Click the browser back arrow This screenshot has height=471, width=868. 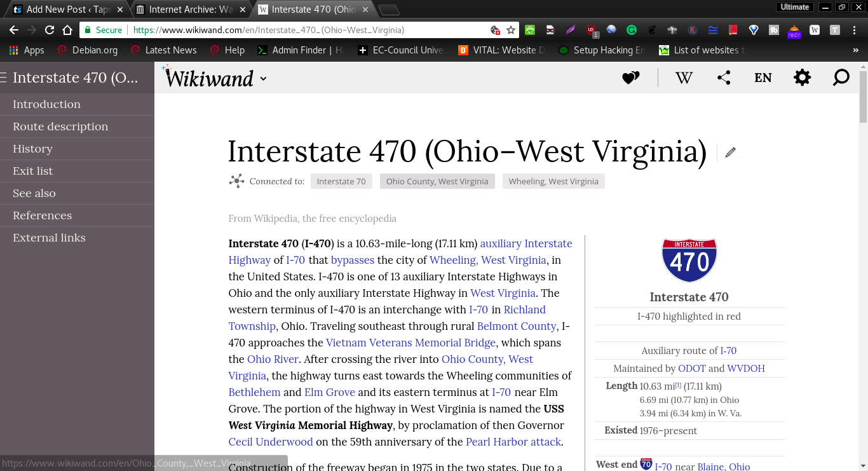(x=14, y=30)
